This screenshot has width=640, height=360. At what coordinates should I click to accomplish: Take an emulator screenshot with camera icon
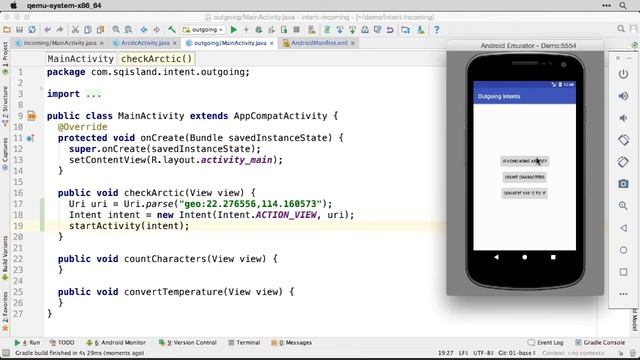click(623, 184)
